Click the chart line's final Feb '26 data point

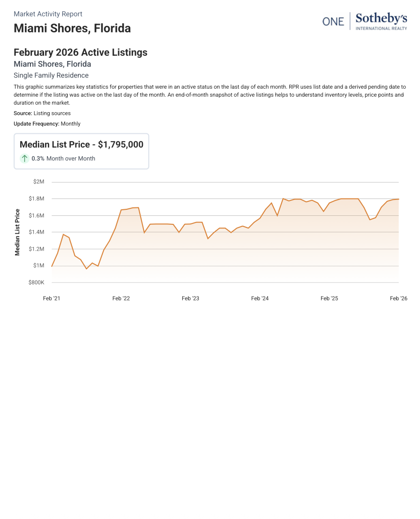[x=398, y=199]
